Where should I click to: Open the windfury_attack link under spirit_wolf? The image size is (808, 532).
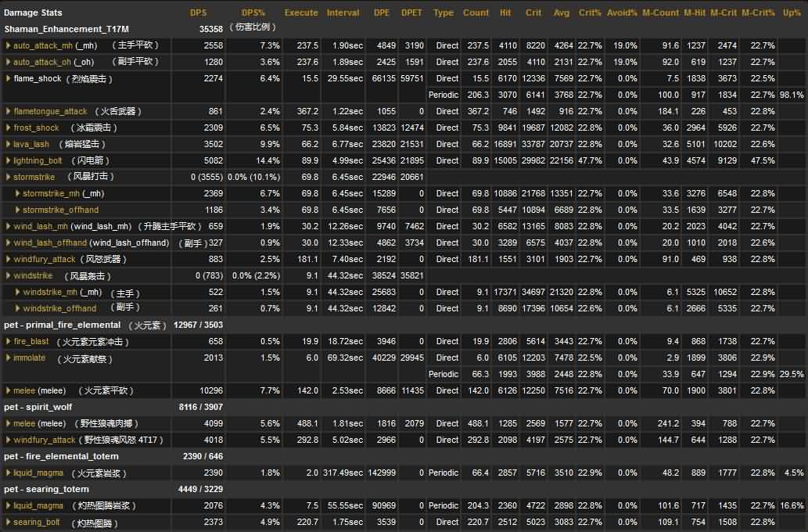pos(45,440)
